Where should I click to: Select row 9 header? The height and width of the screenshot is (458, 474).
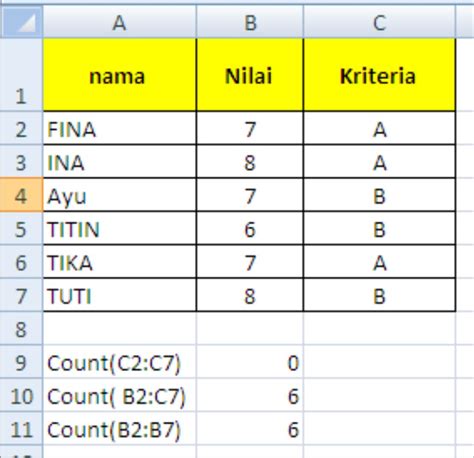[21, 362]
